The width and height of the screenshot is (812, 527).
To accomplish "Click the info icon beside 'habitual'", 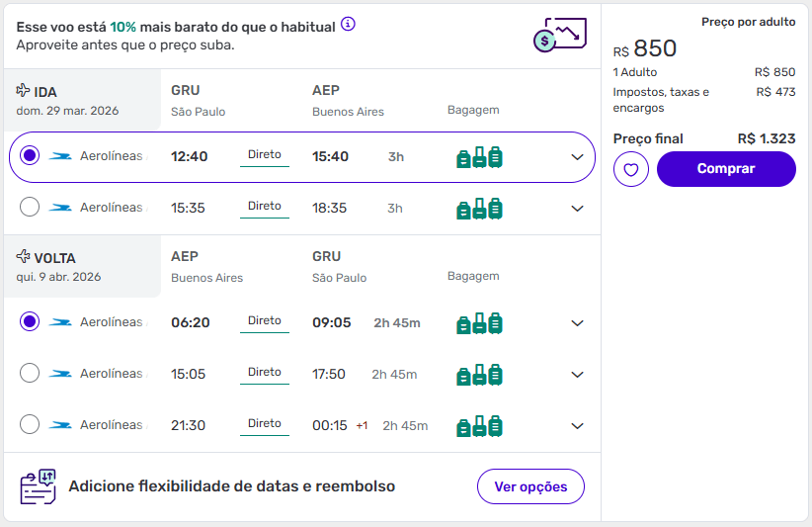I will pos(348,24).
